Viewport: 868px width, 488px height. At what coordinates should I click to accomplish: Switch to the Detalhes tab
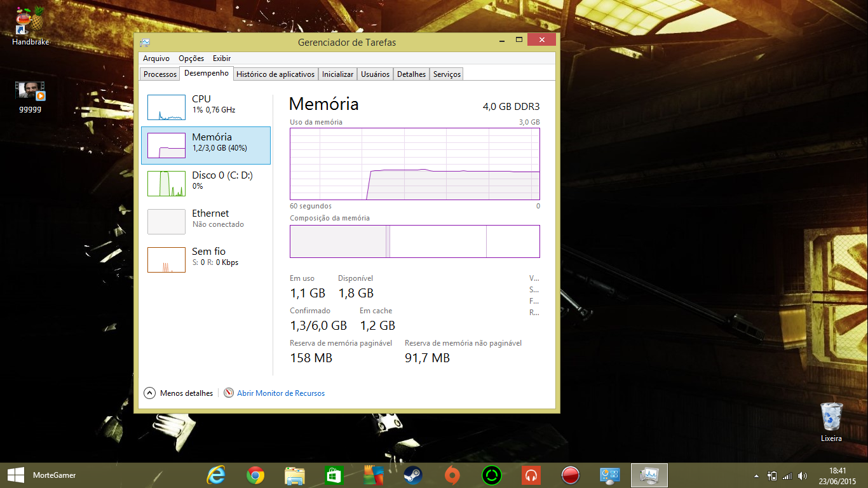point(411,74)
